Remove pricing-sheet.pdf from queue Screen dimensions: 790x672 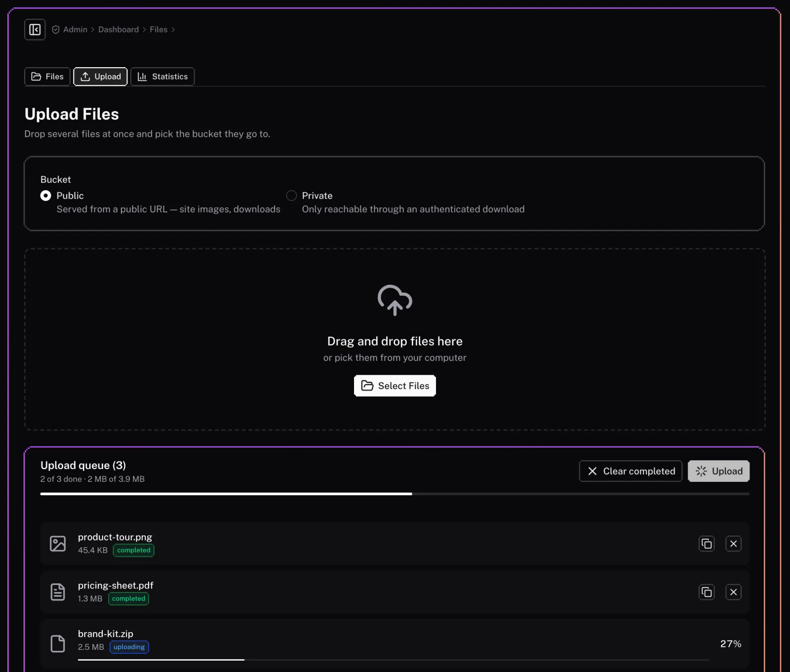pyautogui.click(x=733, y=592)
